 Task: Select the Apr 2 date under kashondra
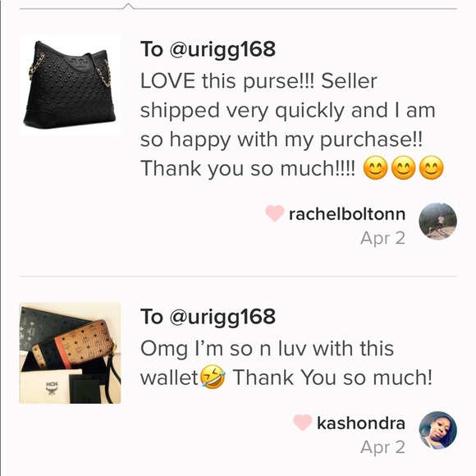pyautogui.click(x=382, y=447)
